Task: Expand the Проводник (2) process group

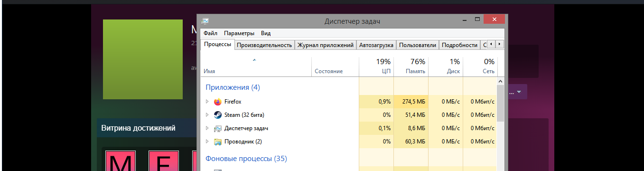Action: pos(207,142)
